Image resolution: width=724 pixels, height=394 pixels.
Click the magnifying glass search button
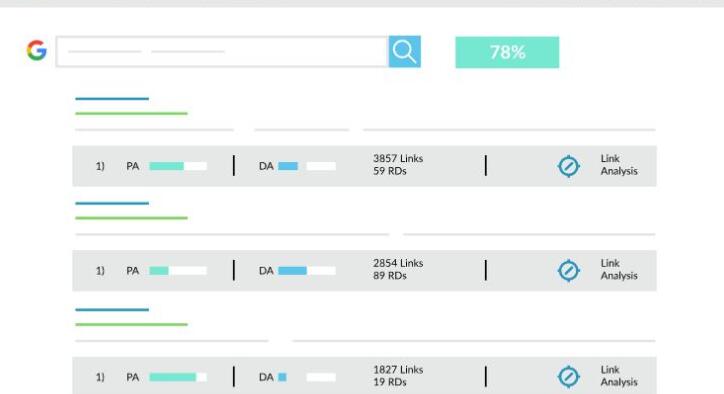click(x=404, y=52)
